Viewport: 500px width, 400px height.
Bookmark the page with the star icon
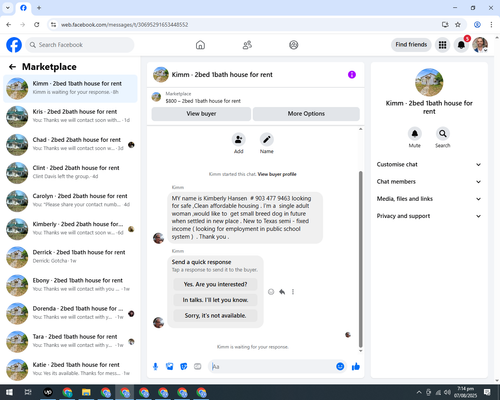(x=458, y=25)
